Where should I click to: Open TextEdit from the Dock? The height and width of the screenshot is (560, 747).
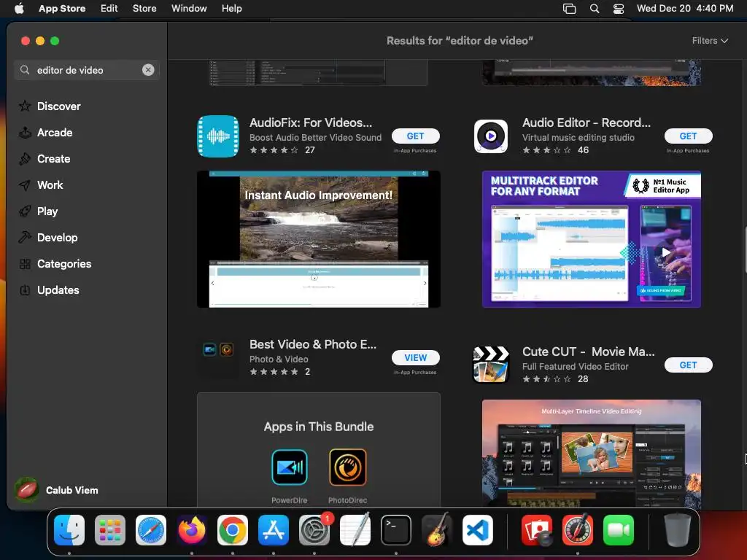click(x=355, y=530)
